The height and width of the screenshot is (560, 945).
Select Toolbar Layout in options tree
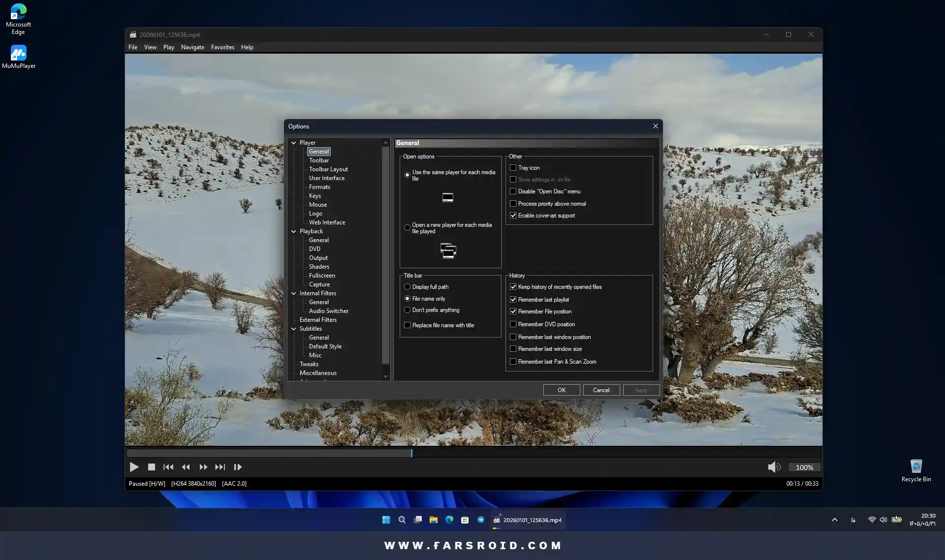(328, 169)
